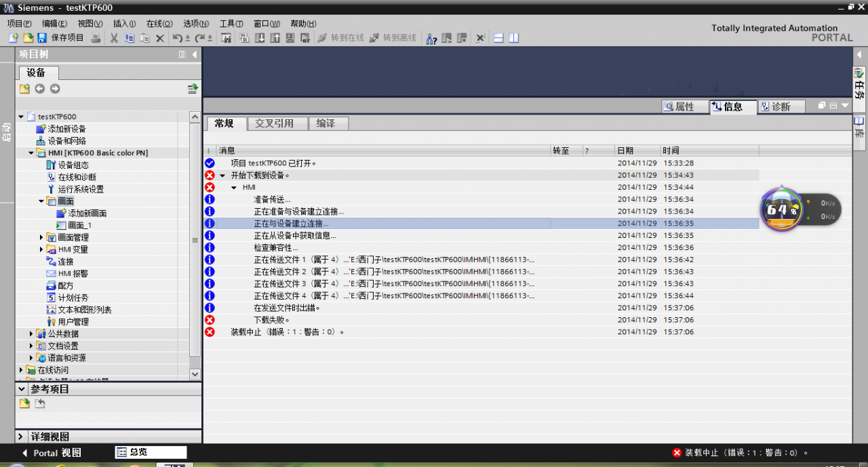The height and width of the screenshot is (467, 868).
Task: Click the Redo arrow icon
Action: pyautogui.click(x=200, y=38)
